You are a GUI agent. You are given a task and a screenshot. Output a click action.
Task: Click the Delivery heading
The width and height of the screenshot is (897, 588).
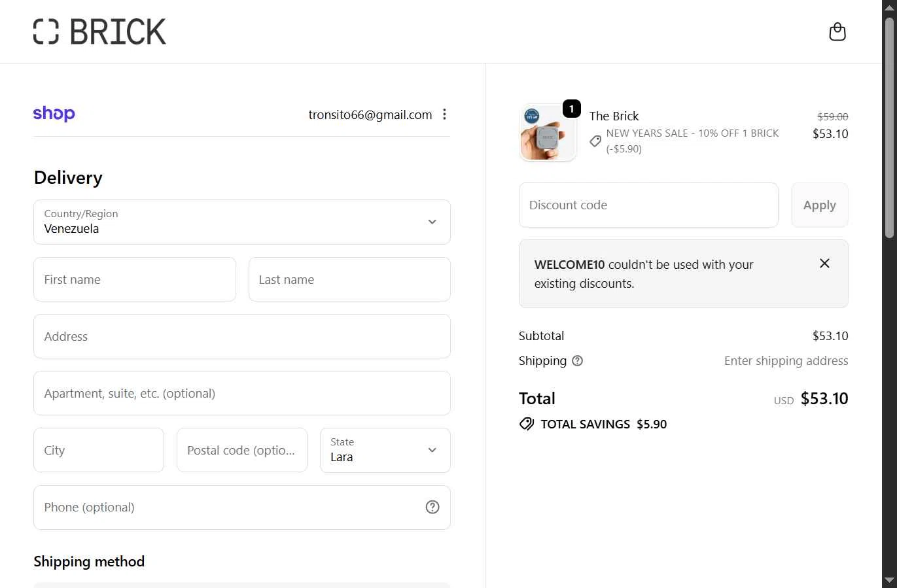tap(68, 178)
